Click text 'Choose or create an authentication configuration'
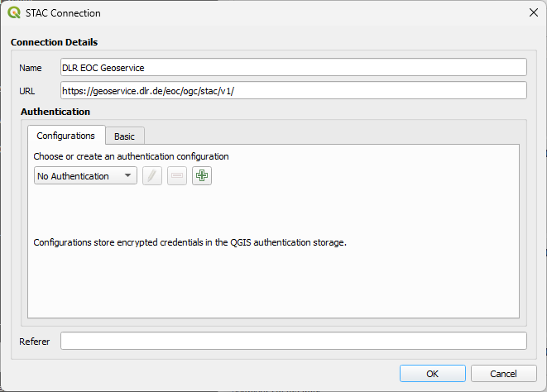This screenshot has width=547, height=392. 132,156
